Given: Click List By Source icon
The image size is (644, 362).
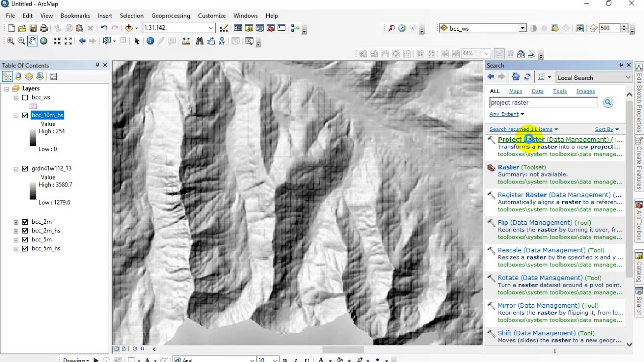Looking at the screenshot, I should coord(19,76).
